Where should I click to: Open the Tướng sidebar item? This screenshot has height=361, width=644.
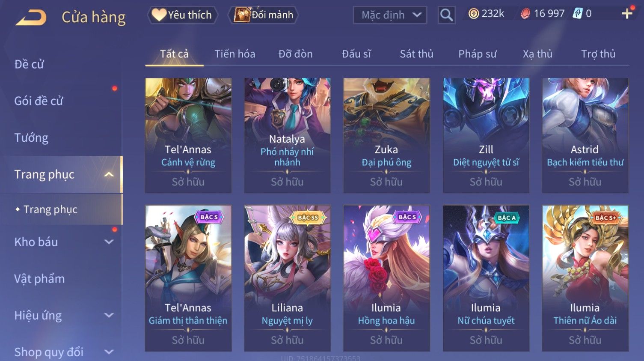tap(31, 138)
